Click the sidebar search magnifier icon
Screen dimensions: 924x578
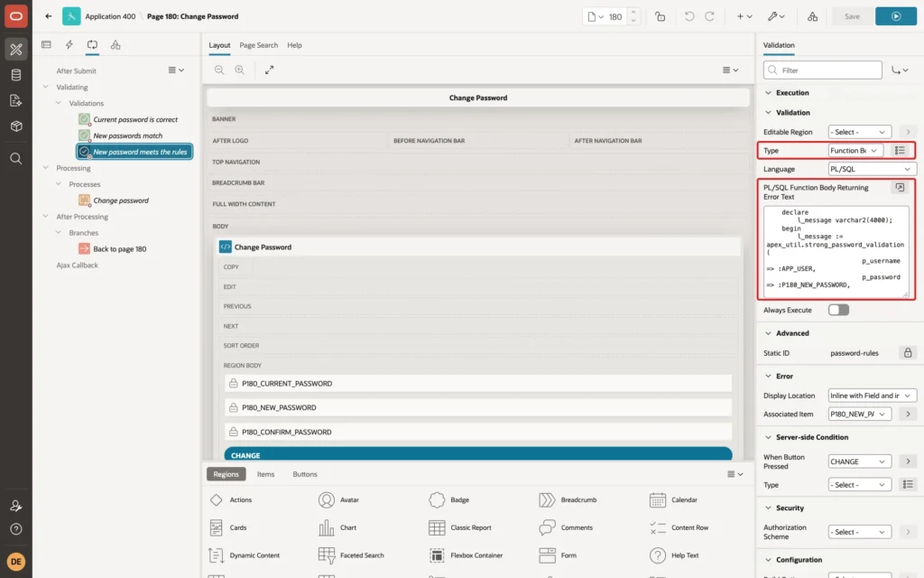tap(16, 159)
